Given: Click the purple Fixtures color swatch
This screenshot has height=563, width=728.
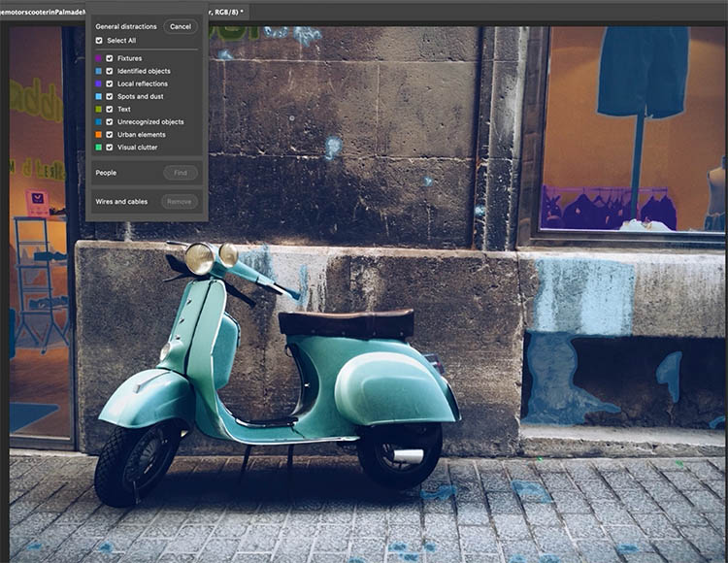Looking at the screenshot, I should click(x=99, y=58).
